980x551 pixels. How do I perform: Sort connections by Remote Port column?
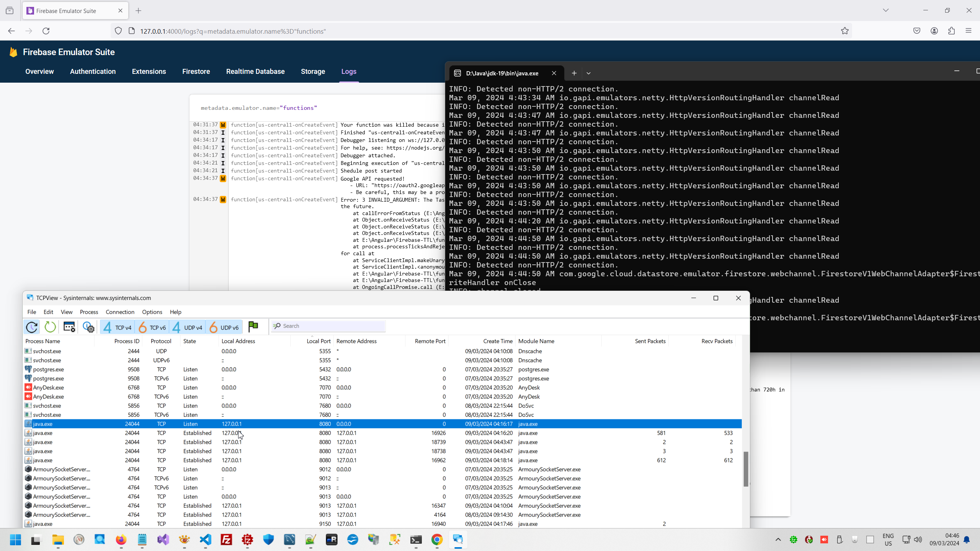pyautogui.click(x=430, y=341)
